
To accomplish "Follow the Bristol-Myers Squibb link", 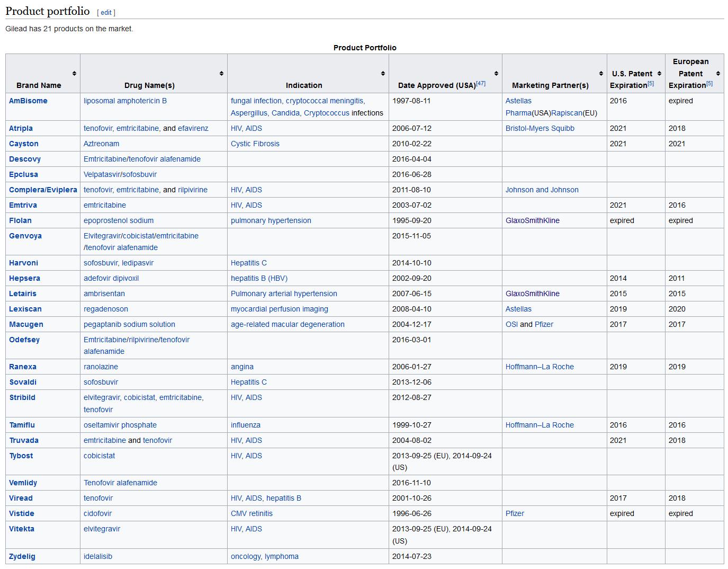I will click(x=540, y=128).
